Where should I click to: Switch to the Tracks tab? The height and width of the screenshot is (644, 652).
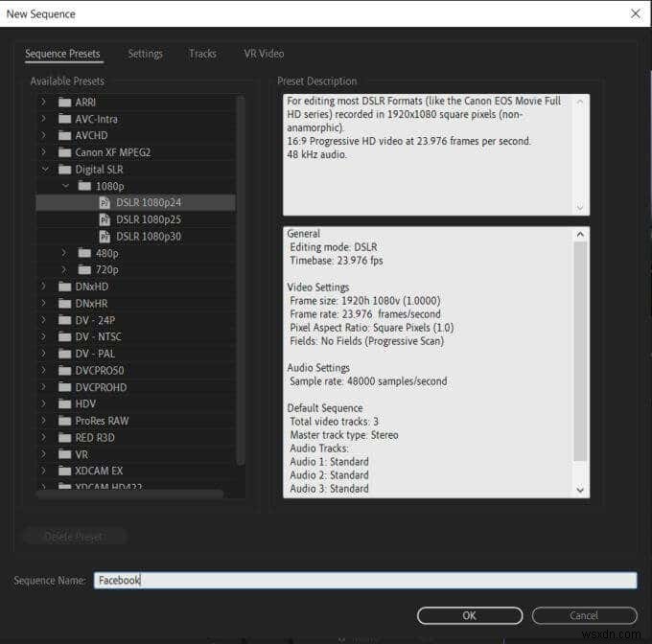pos(202,54)
